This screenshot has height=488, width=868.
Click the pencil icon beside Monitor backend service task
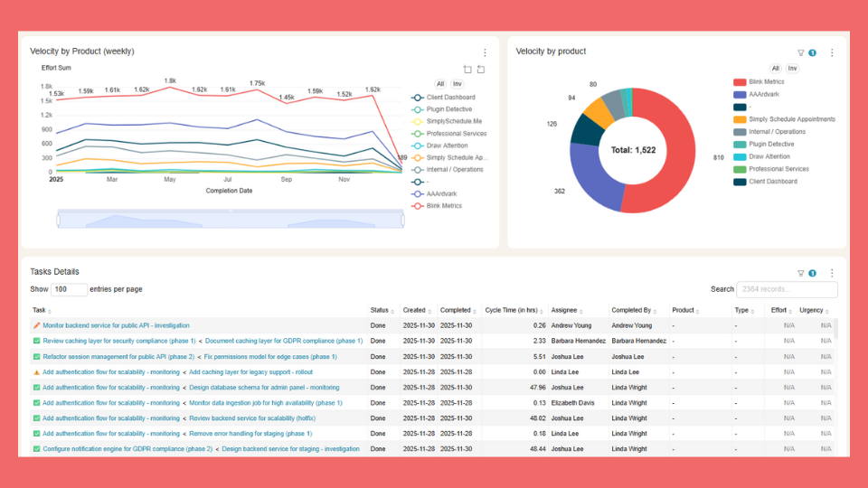(x=37, y=325)
